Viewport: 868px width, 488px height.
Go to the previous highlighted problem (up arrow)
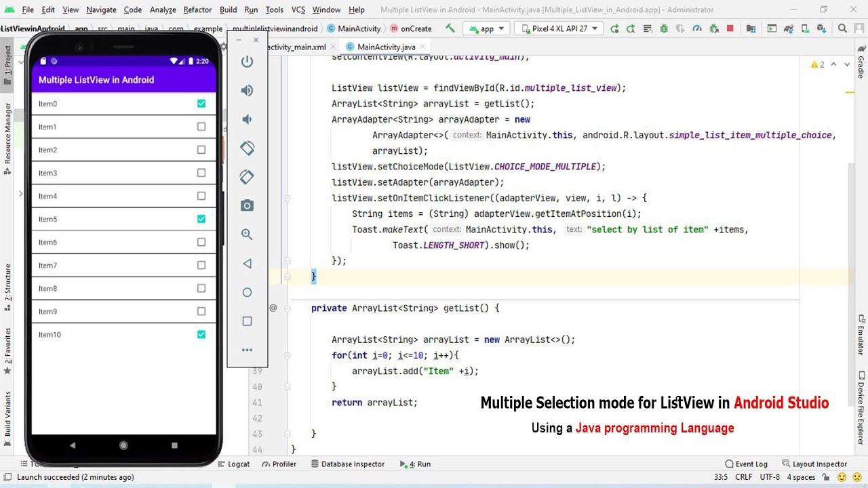click(x=833, y=64)
